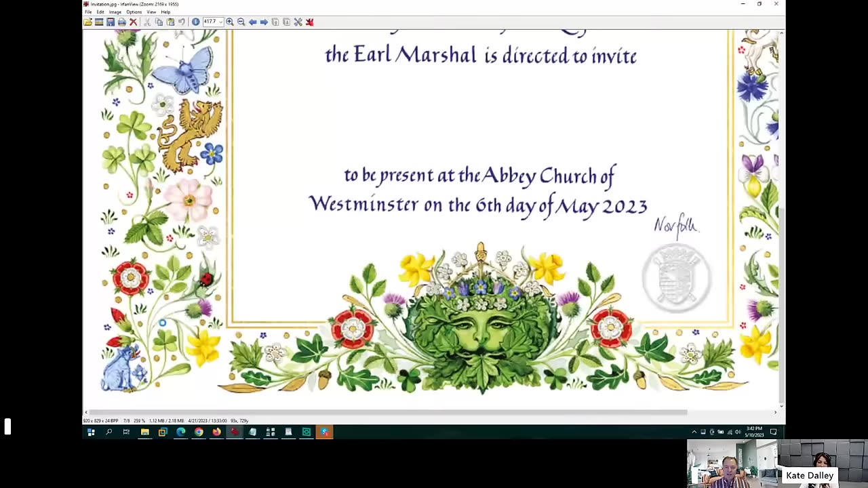Image resolution: width=868 pixels, height=488 pixels.
Task: Click status bar text '920 x 829 x 24 BPP'
Action: [100, 421]
